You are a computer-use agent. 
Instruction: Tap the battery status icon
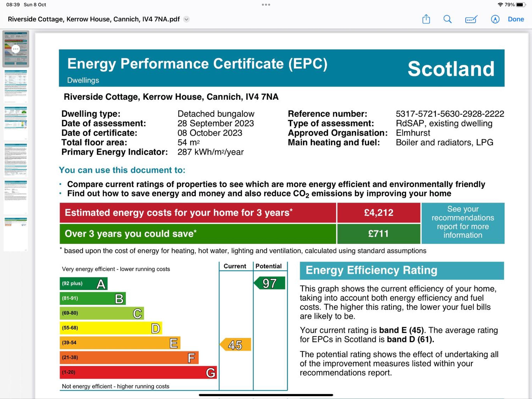pyautogui.click(x=521, y=4)
